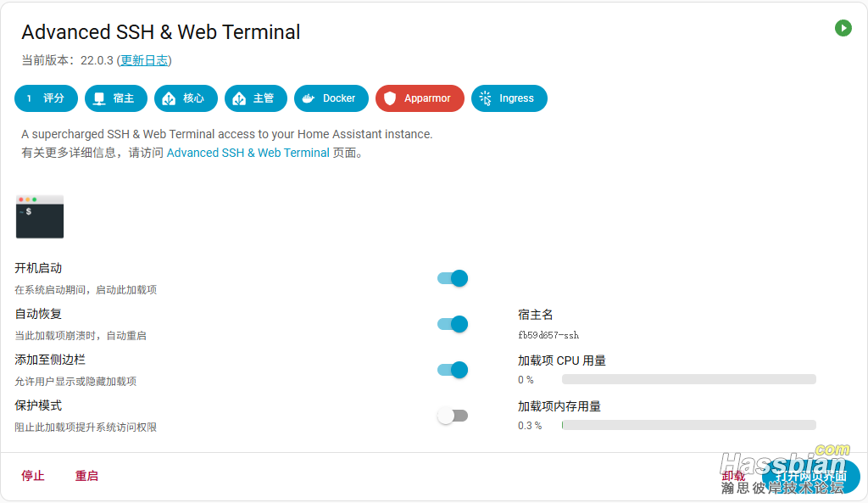Click the 加载项 CPU 用量 progress bar
The width and height of the screenshot is (868, 503).
tap(688, 379)
